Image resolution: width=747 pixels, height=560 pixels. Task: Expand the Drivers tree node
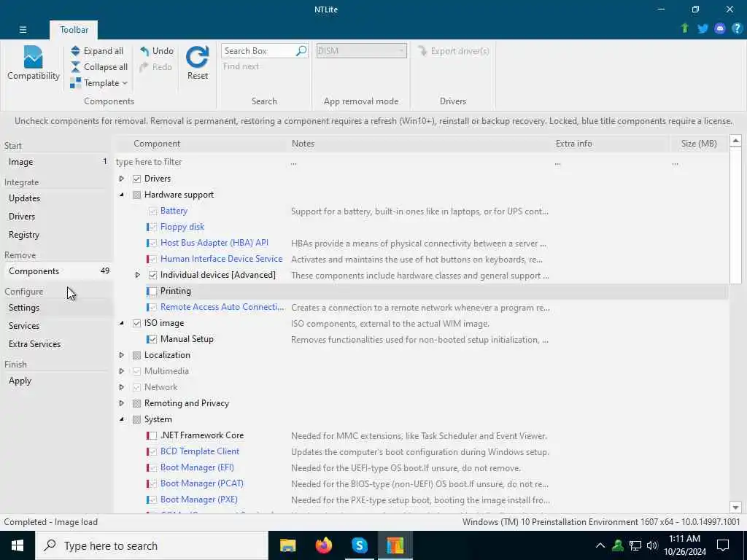click(x=122, y=179)
